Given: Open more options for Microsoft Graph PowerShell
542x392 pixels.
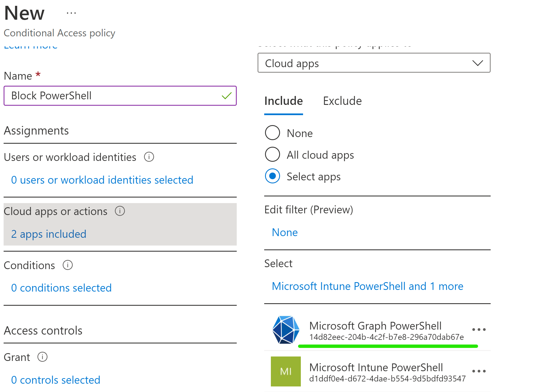Looking at the screenshot, I should click(x=479, y=330).
